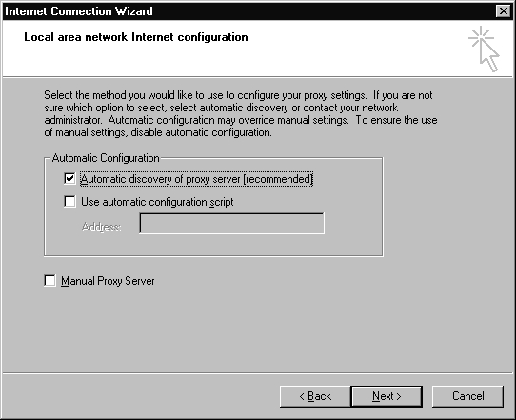
Task: Proceed with the Next button
Action: point(387,396)
